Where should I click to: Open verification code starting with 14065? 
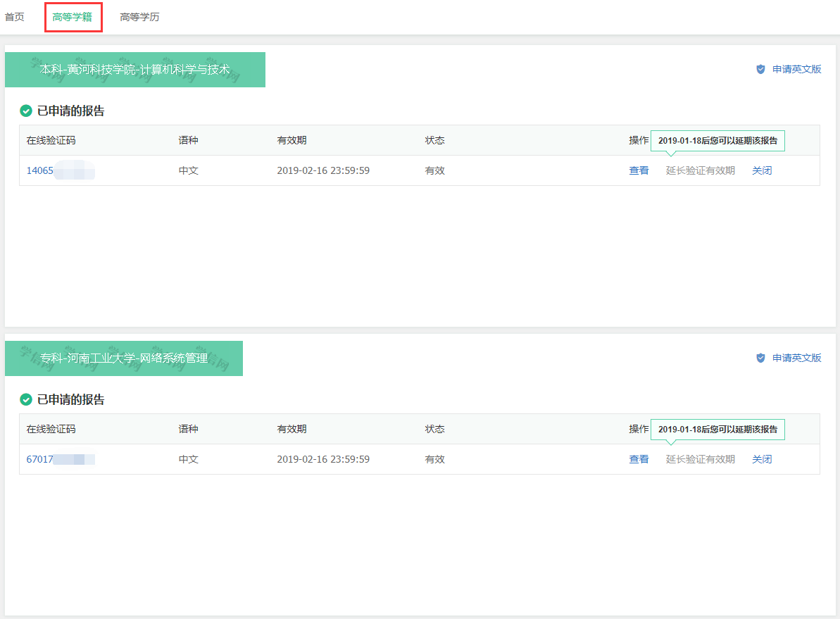pyautogui.click(x=40, y=170)
